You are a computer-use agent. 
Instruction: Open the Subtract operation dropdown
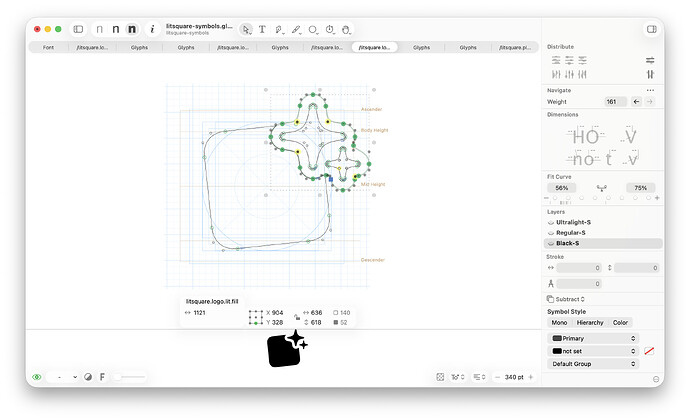click(566, 299)
